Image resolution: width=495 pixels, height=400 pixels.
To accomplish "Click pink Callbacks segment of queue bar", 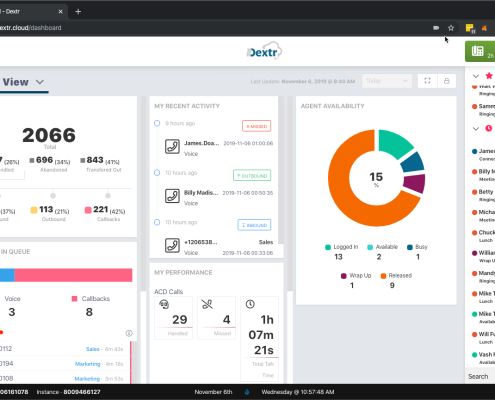I will tap(73, 275).
